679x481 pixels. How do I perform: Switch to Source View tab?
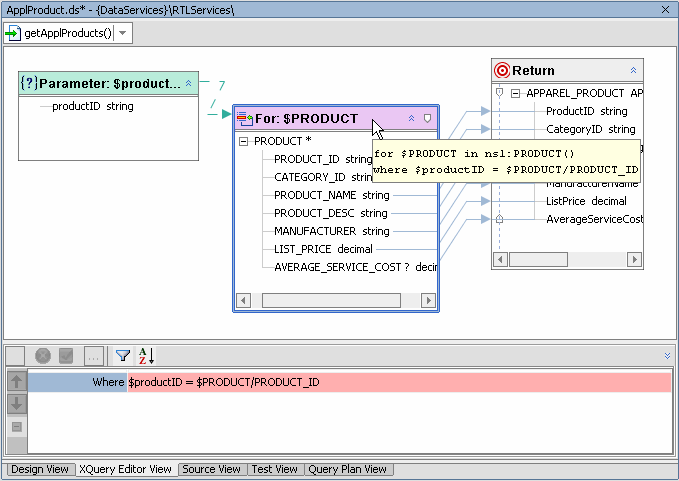point(211,469)
